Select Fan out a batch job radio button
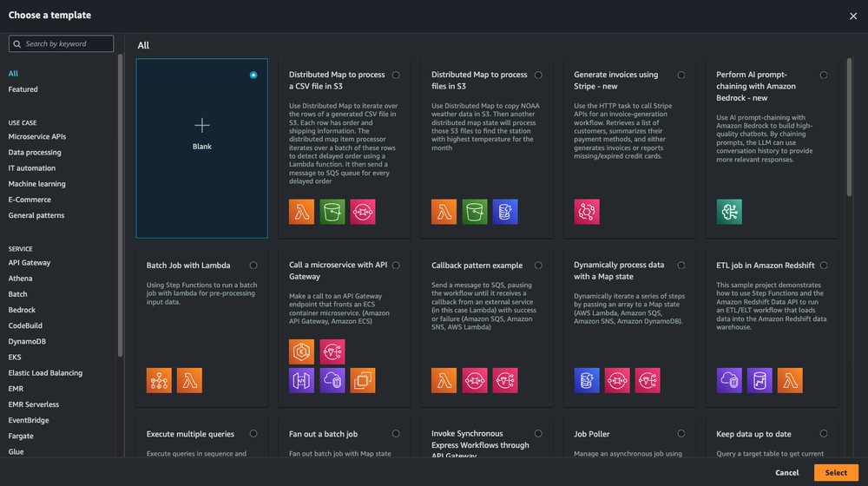 396,433
